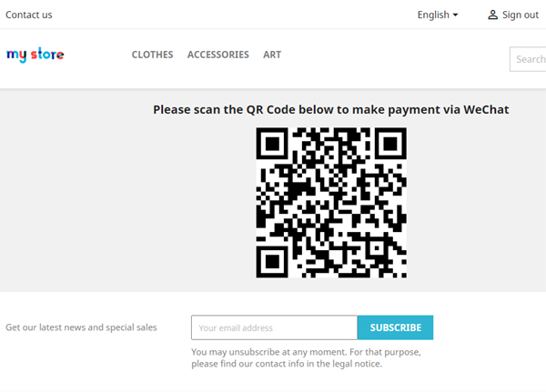Click the QR code's bottom-left finder square
This screenshot has width=546, height=392.
(x=272, y=262)
